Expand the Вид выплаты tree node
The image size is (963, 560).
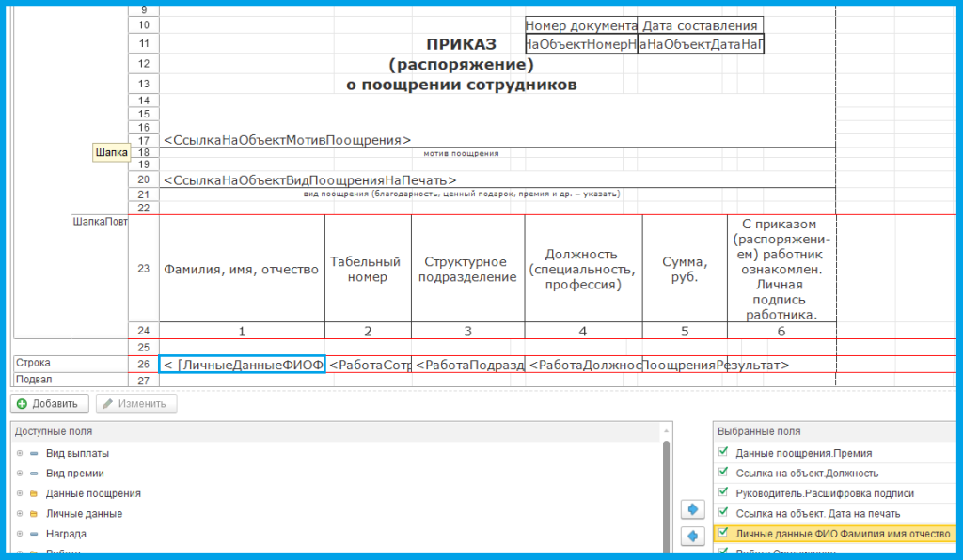(19, 453)
